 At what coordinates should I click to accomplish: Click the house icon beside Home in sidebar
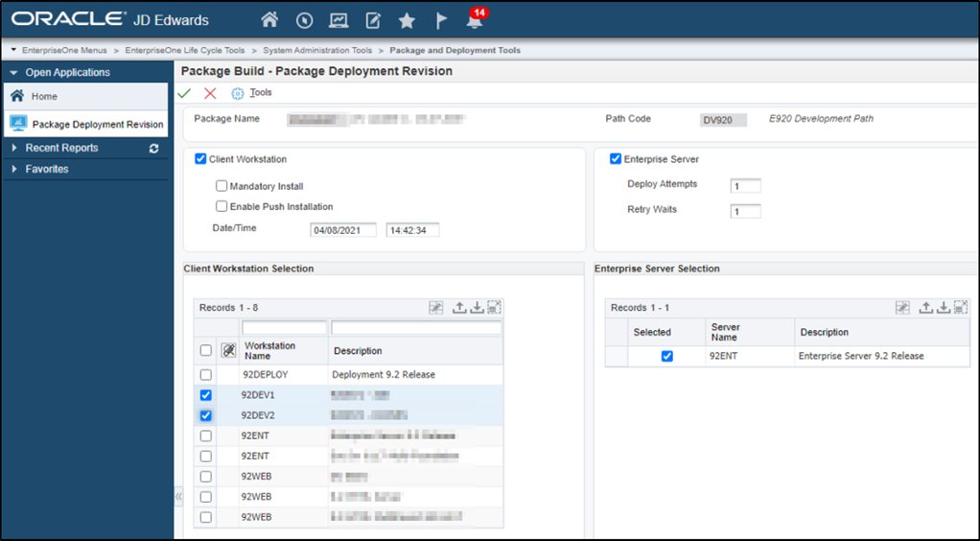[x=17, y=96]
